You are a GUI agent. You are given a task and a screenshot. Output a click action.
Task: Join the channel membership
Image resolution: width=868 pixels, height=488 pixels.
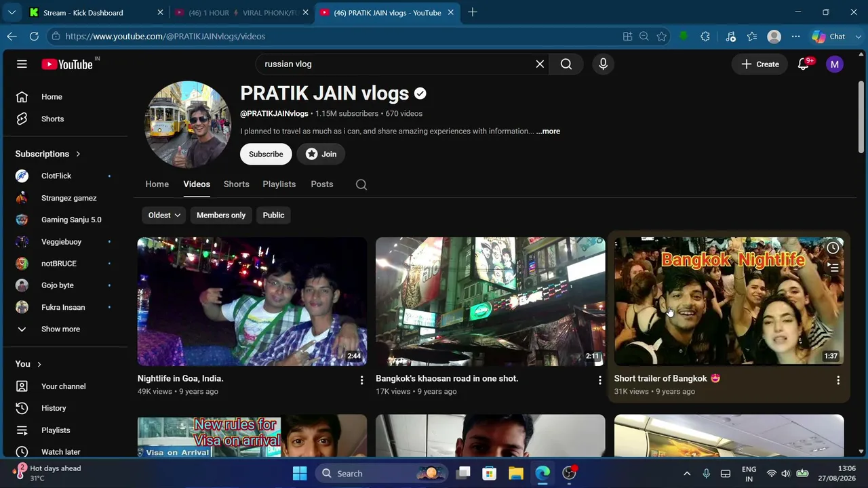pyautogui.click(x=321, y=154)
